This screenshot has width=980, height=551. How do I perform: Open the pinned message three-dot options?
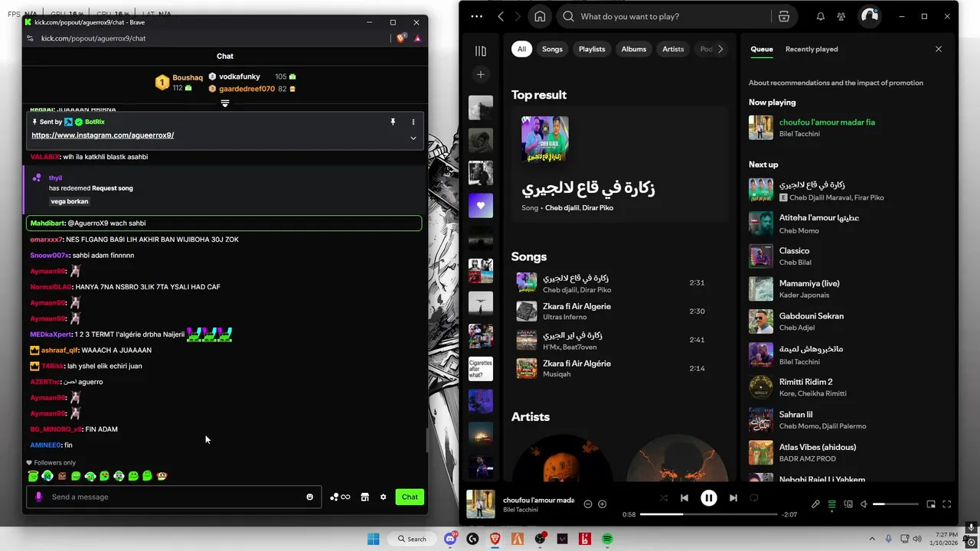pos(413,122)
